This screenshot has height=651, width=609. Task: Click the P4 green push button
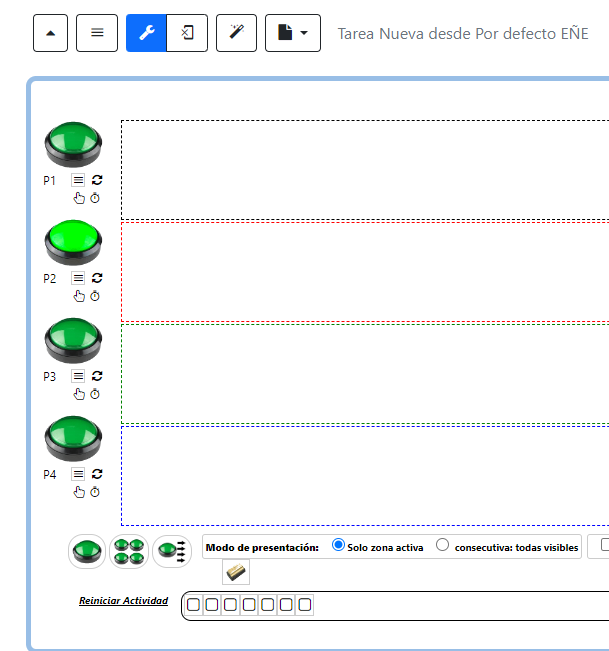[x=73, y=438]
